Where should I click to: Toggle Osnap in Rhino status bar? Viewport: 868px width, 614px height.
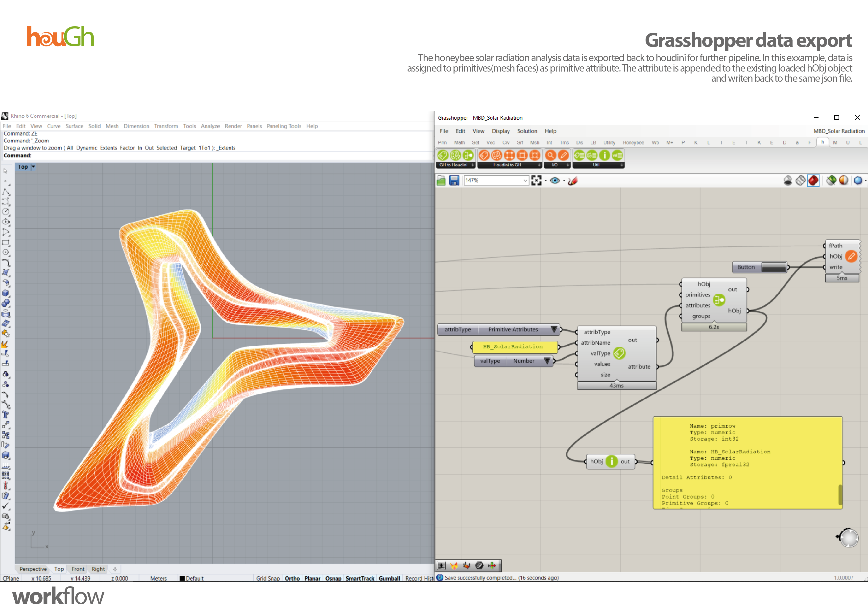(333, 578)
